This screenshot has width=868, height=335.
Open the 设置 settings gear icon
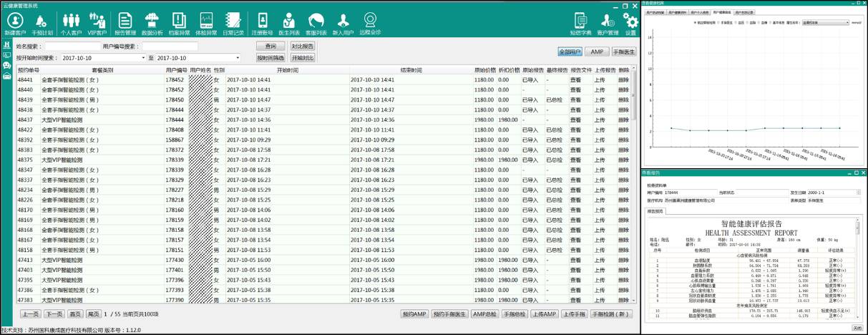pos(630,24)
